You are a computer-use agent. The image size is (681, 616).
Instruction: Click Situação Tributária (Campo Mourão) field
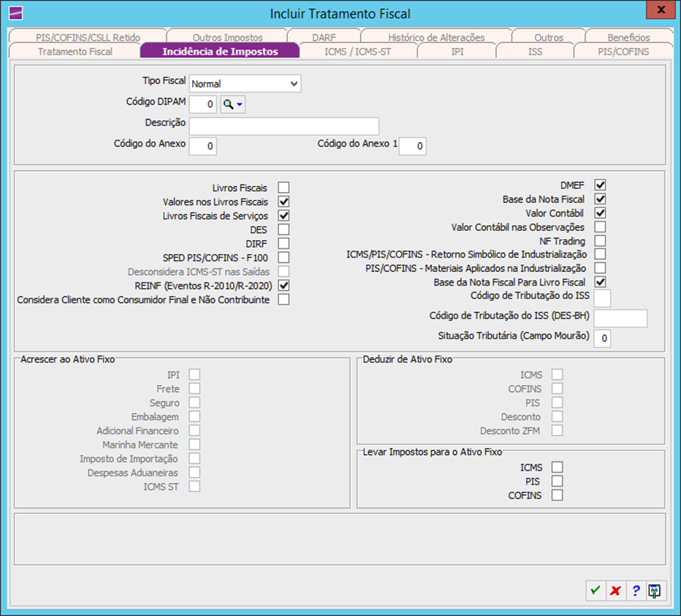click(603, 338)
